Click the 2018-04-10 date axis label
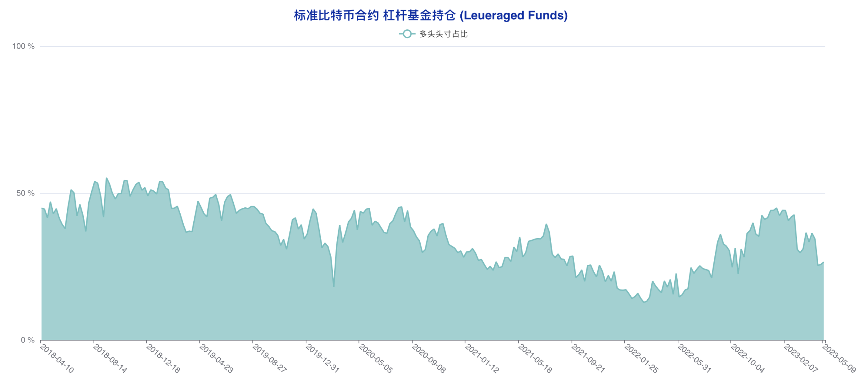Screen dimensions: 868x382 pyautogui.click(x=57, y=359)
